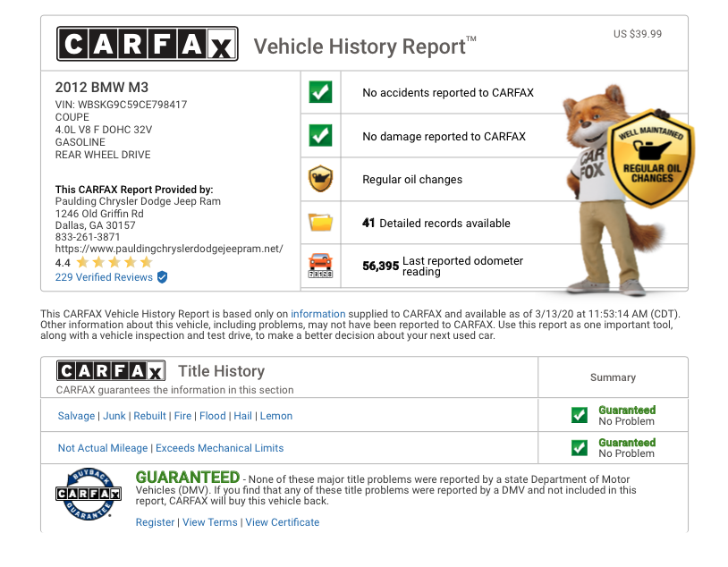
Task: Click the GASOLINE fuel type text
Action: tap(80, 142)
